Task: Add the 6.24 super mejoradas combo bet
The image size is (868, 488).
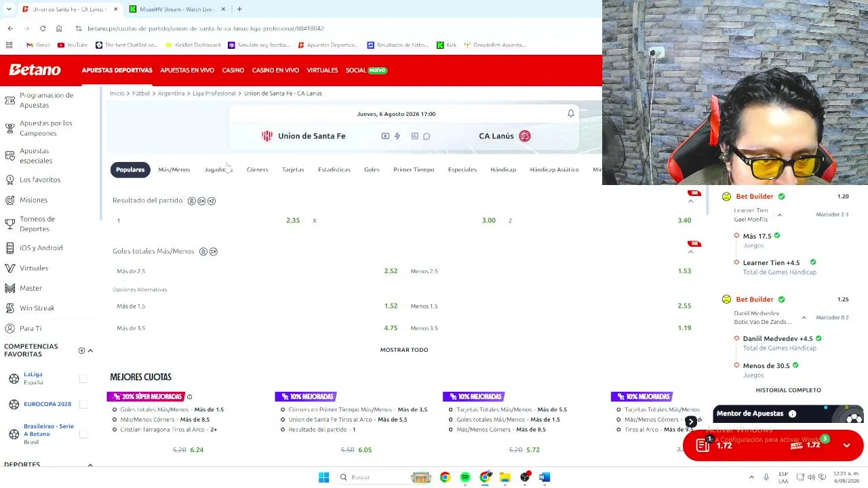Action: (188, 449)
